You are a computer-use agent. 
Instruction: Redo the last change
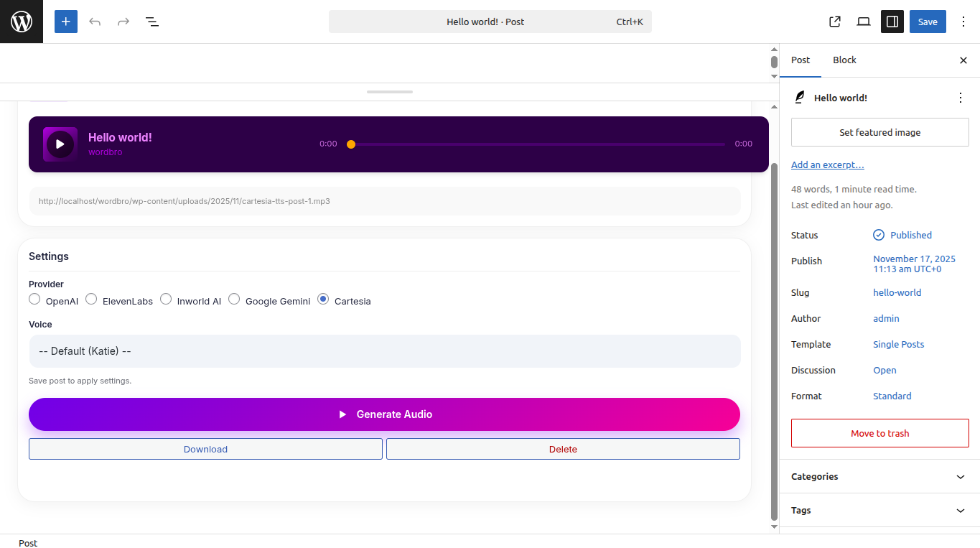pos(123,22)
